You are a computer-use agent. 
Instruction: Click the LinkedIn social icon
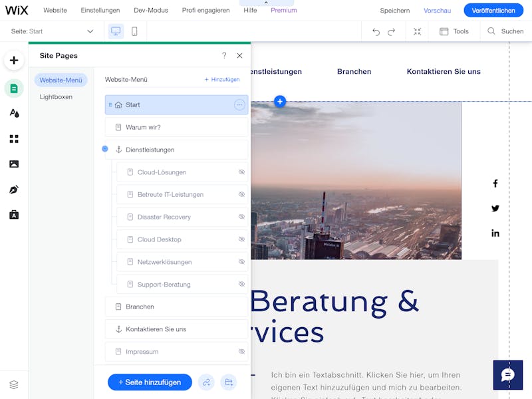(x=495, y=233)
